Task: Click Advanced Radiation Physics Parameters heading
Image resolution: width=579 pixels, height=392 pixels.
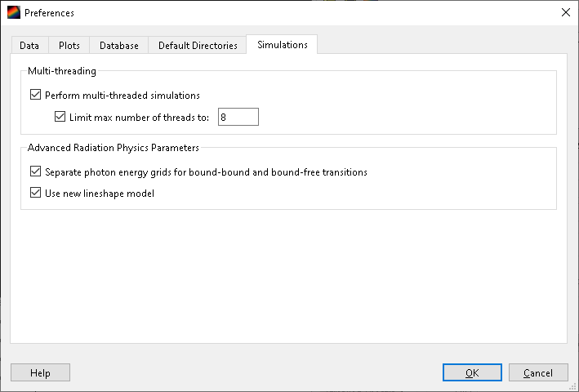Action: coord(114,148)
